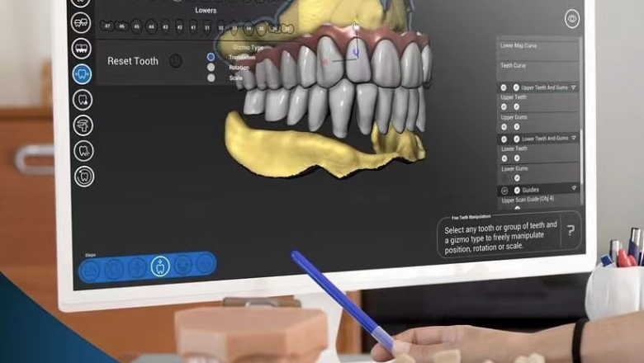Viewport: 644px width, 363px height.
Task: Click the blue gizmo handle on upper tooth
Action: tap(356, 53)
